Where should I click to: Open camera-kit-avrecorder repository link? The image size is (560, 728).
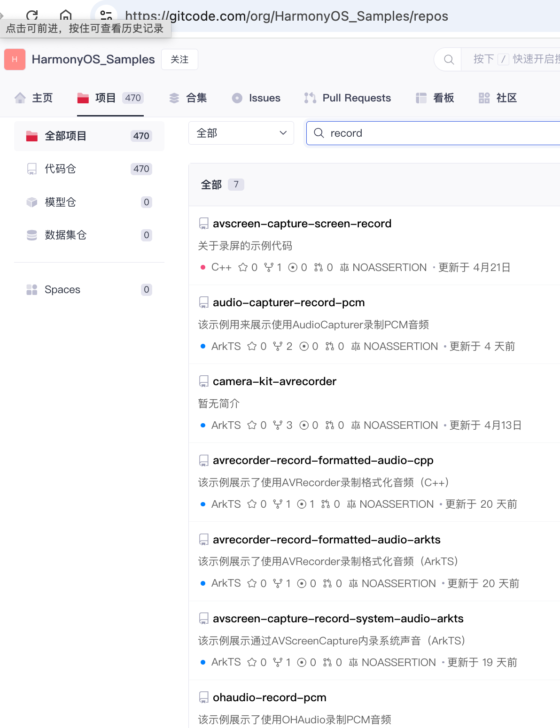(274, 381)
